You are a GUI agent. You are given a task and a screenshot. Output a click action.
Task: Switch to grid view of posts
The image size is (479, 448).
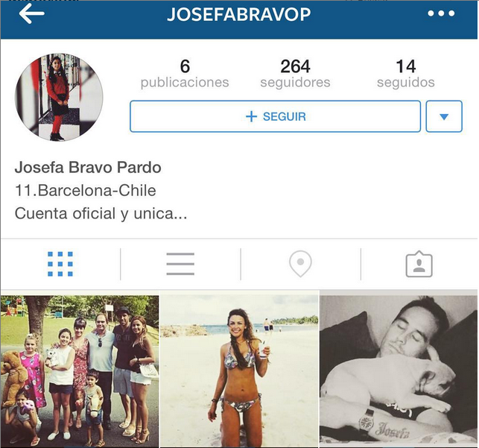60,264
